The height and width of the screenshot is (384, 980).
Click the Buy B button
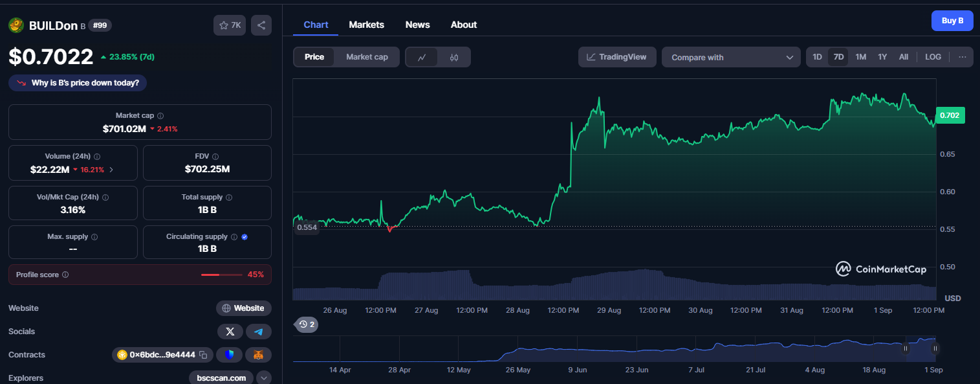click(x=952, y=21)
